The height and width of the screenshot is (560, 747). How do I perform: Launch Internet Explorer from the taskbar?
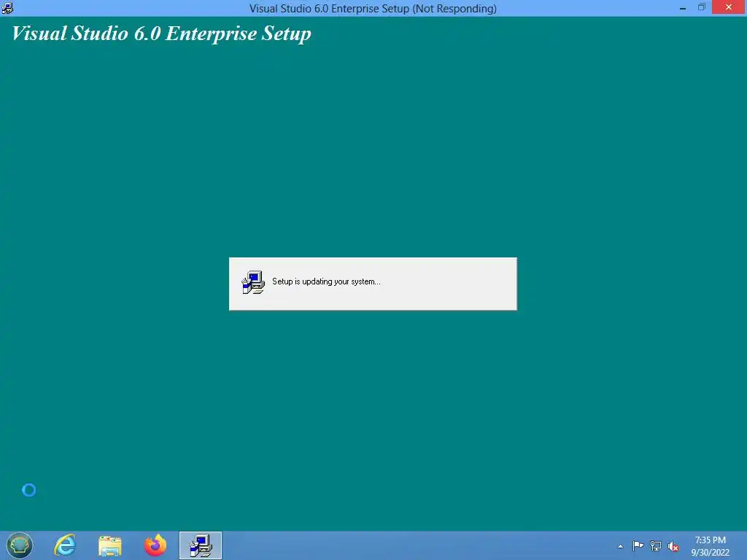pos(65,545)
